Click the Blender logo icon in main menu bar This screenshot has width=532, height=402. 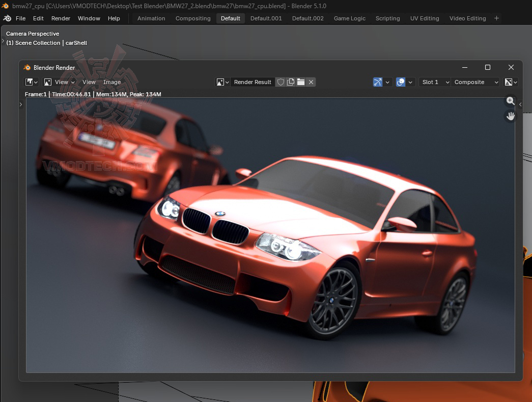coord(7,18)
